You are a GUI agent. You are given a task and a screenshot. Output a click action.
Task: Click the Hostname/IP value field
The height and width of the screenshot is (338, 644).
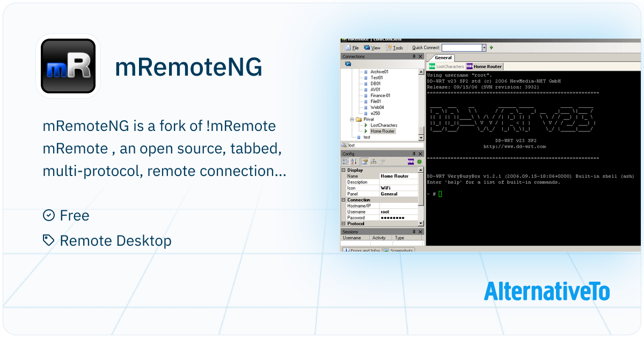click(x=399, y=205)
